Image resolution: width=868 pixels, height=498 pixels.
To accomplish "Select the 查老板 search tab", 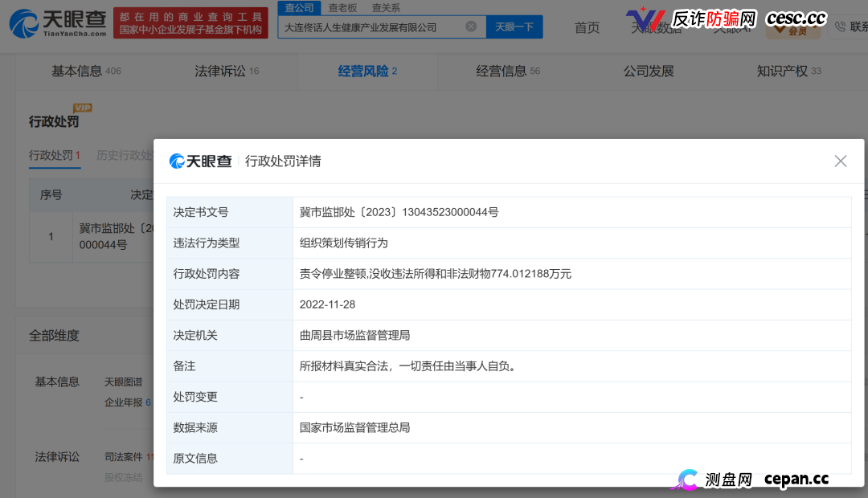I will (x=342, y=8).
